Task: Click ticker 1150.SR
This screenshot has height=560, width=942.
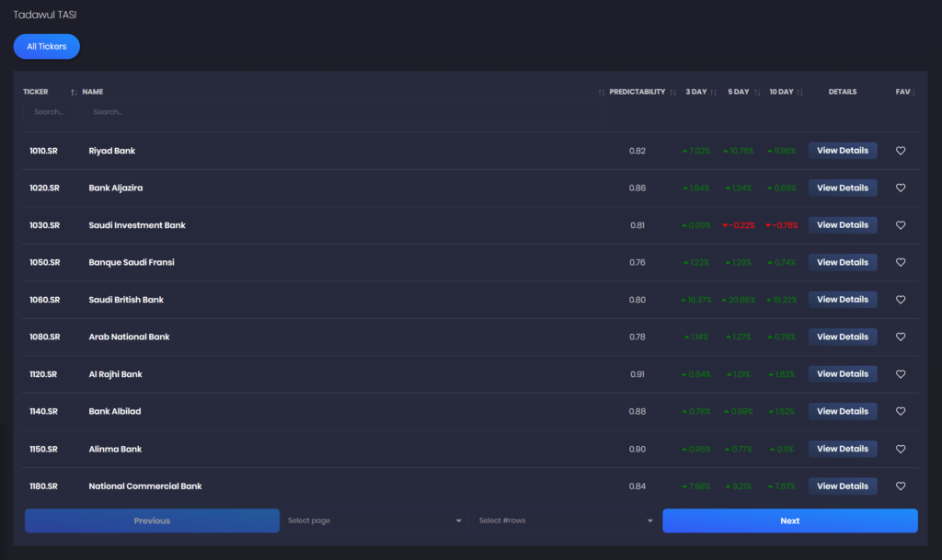Action: pos(43,449)
